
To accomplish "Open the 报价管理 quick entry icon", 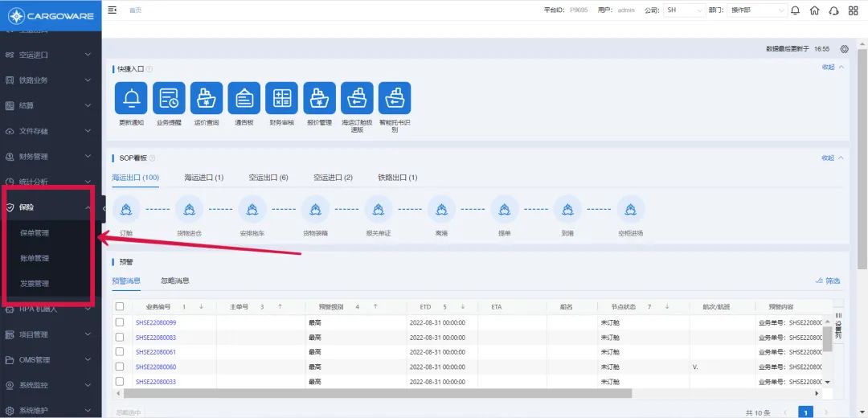I will coord(319,98).
